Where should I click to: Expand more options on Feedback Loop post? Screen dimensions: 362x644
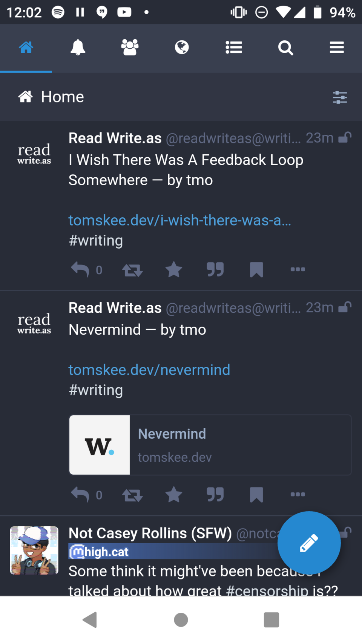pos(298,269)
